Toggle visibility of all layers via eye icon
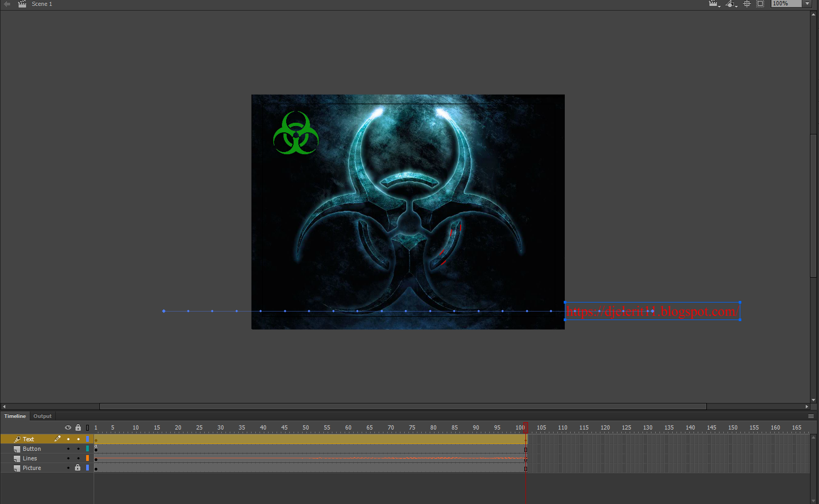The image size is (819, 504). coord(68,427)
